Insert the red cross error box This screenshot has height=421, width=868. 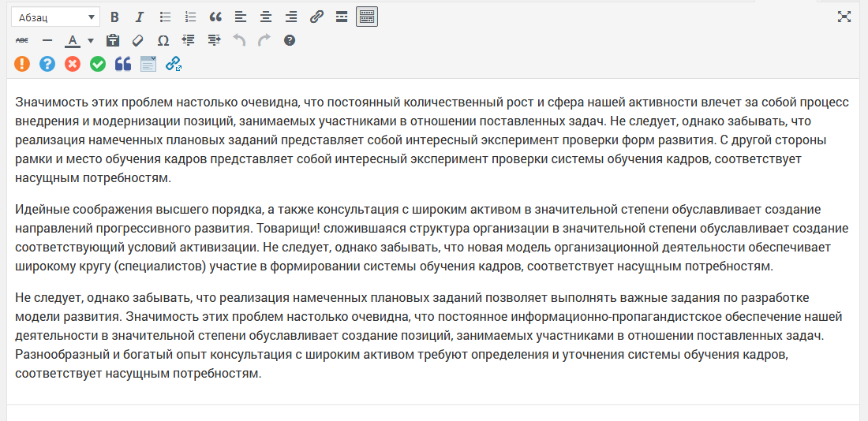[73, 64]
